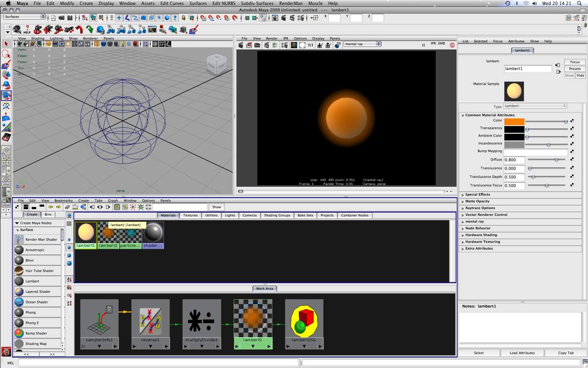Image resolution: width=588 pixels, height=368 pixels.
Task: Switch to the Textures tab in Hypershade
Action: [190, 215]
